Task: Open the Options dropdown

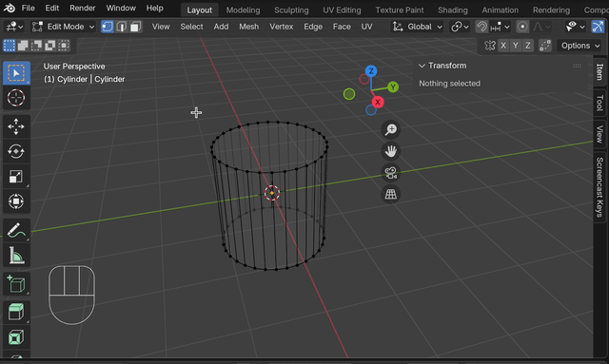Action: click(x=580, y=46)
